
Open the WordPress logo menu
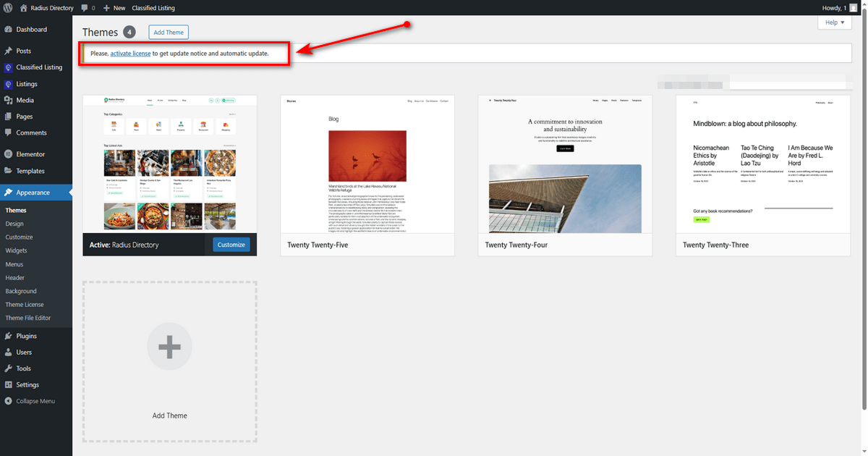[8, 8]
